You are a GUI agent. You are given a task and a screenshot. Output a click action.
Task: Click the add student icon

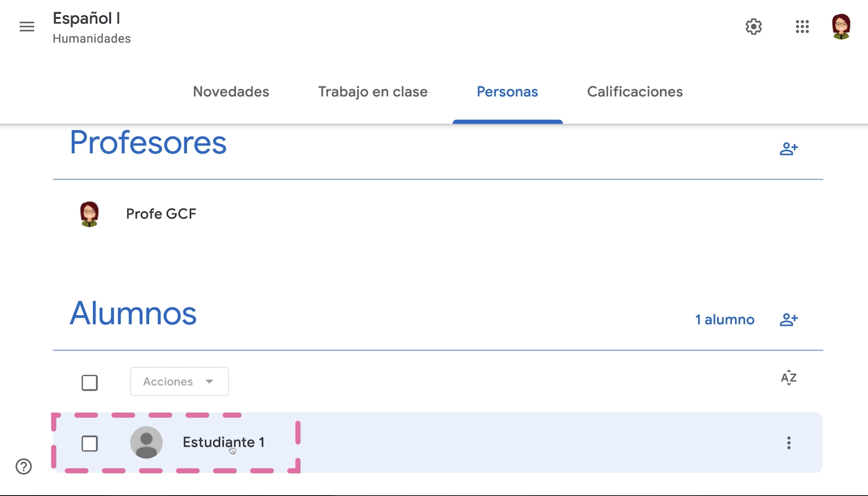tap(789, 320)
